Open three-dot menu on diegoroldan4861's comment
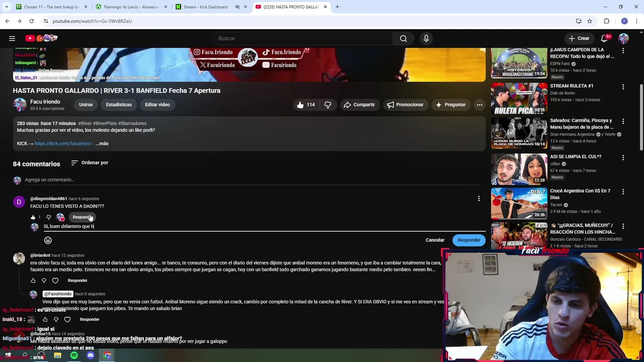The width and height of the screenshot is (644, 362). 478,199
